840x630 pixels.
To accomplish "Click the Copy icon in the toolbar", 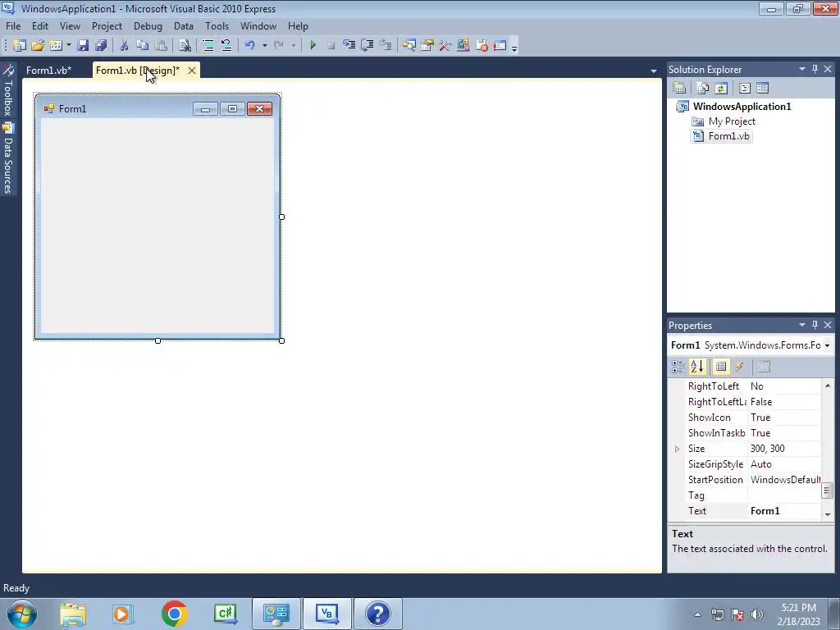I will (142, 46).
